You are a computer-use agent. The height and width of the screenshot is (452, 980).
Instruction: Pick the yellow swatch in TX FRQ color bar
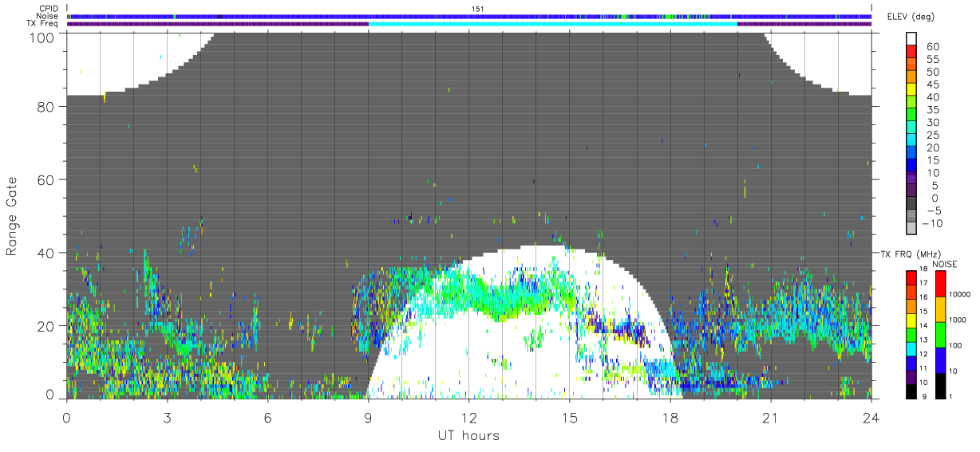click(911, 320)
